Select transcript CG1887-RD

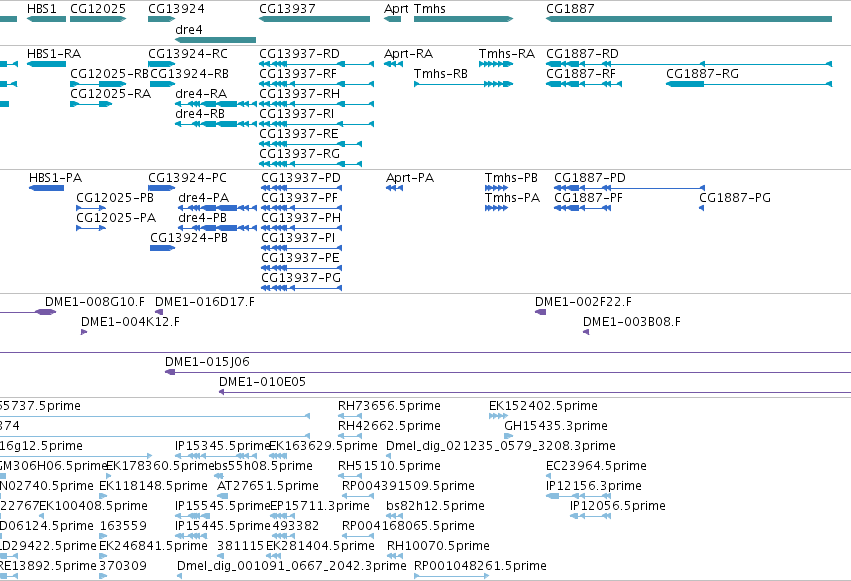(582, 54)
